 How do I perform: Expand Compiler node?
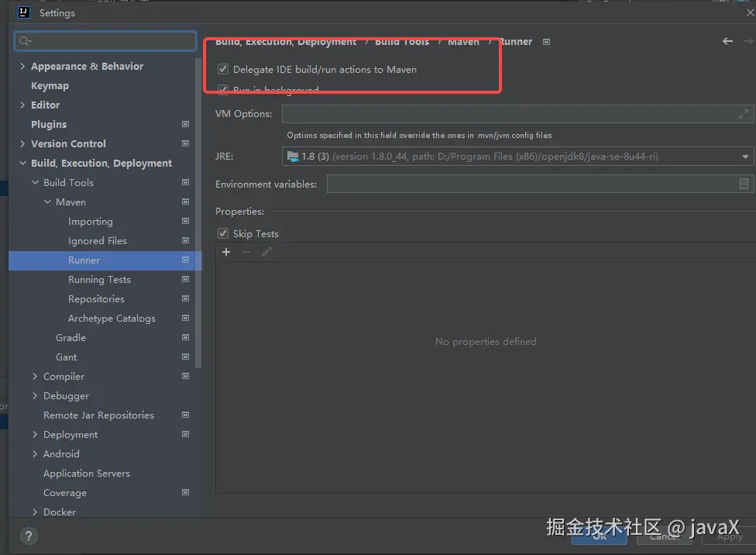tap(35, 376)
